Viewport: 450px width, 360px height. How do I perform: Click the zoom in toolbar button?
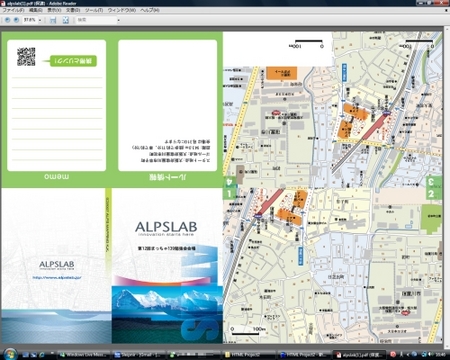tap(16, 20)
